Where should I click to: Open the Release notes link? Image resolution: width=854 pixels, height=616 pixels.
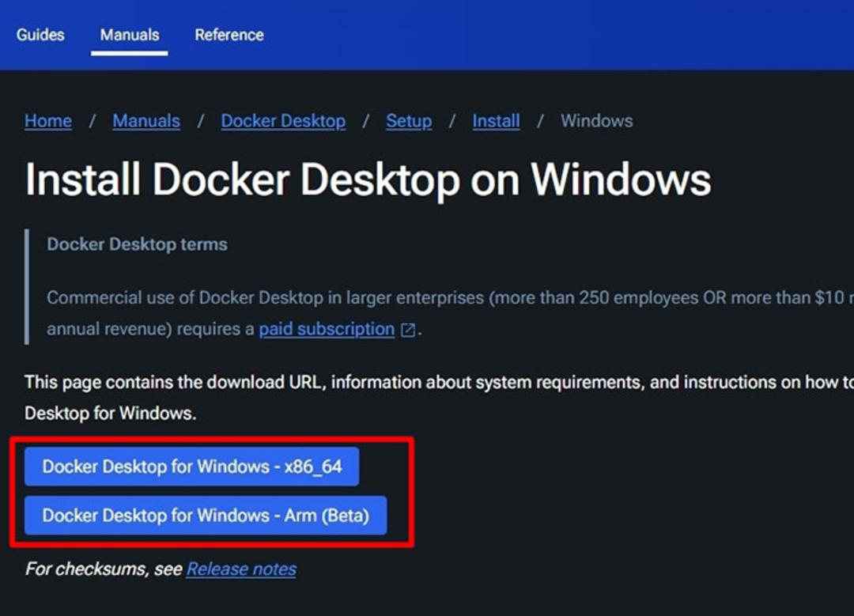tap(241, 569)
